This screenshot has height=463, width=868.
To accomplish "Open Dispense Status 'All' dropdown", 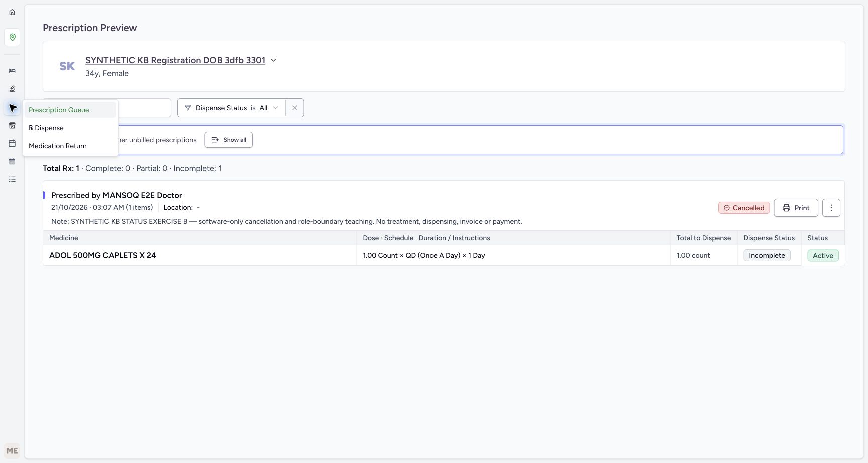I will 269,108.
